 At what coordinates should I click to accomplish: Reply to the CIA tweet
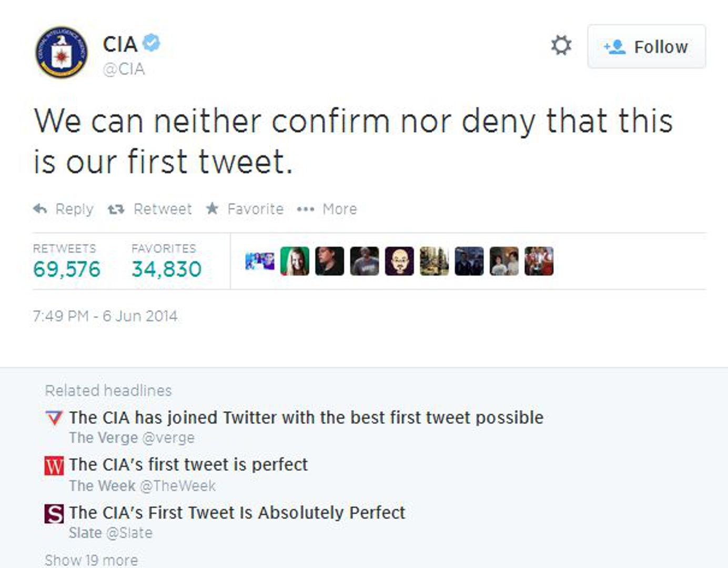64,209
